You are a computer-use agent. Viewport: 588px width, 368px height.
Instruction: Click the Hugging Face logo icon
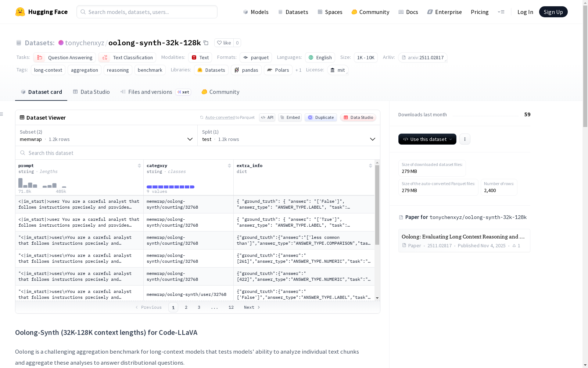tap(20, 12)
